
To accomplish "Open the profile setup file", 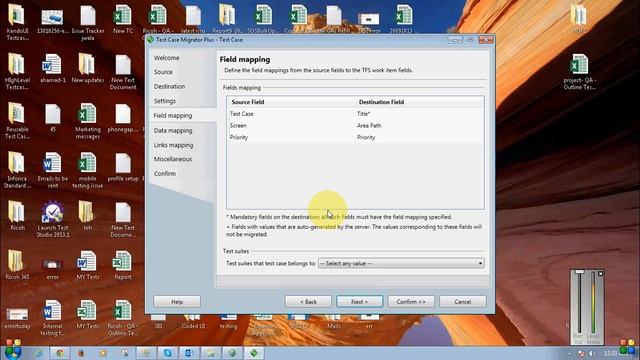I will 123,167.
